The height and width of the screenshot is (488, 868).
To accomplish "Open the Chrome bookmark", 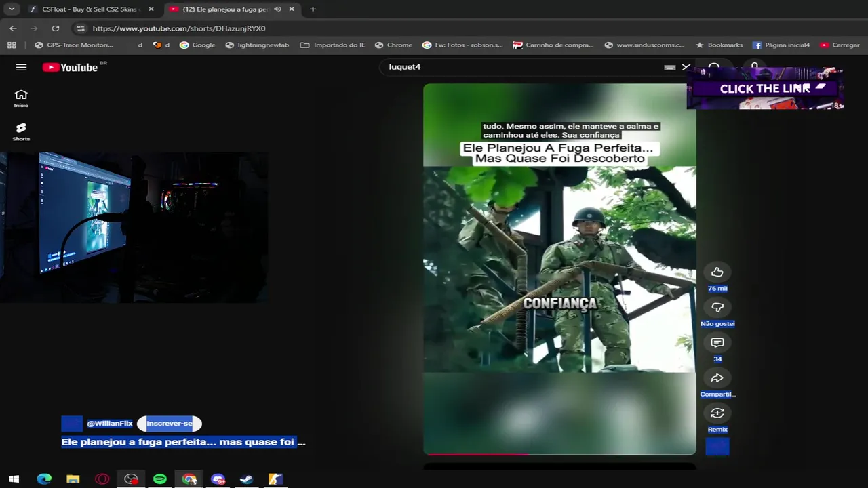I will coord(393,45).
